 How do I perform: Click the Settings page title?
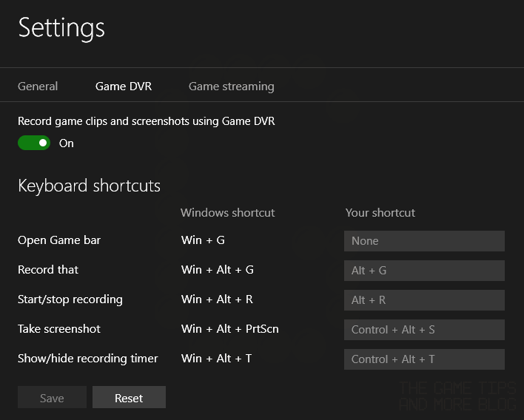[61, 28]
